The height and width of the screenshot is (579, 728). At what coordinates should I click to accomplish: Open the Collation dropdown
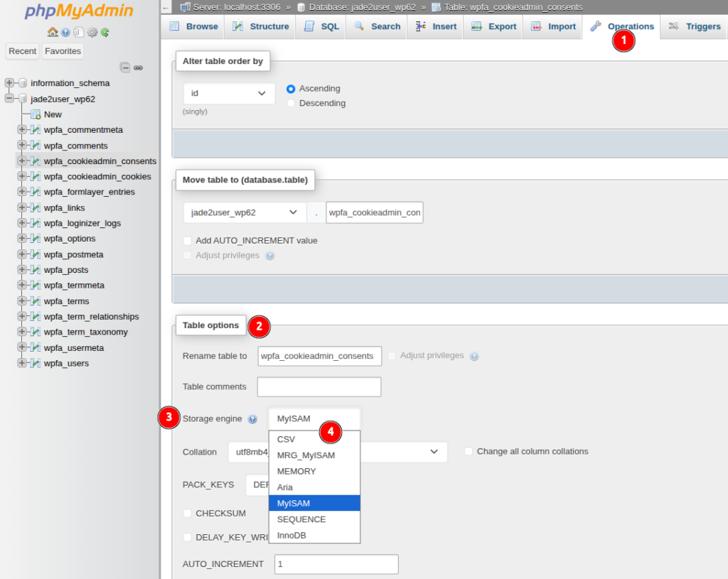pyautogui.click(x=338, y=452)
